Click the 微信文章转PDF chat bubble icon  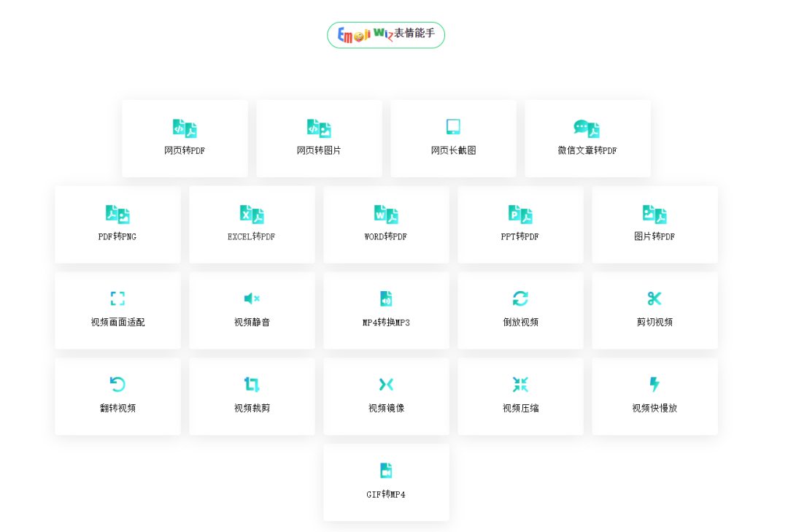pos(587,128)
